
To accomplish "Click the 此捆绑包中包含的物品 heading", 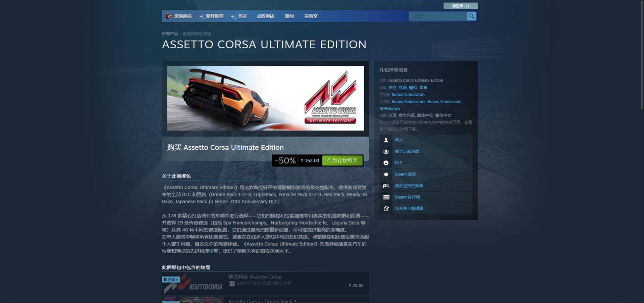I will 186,267.
